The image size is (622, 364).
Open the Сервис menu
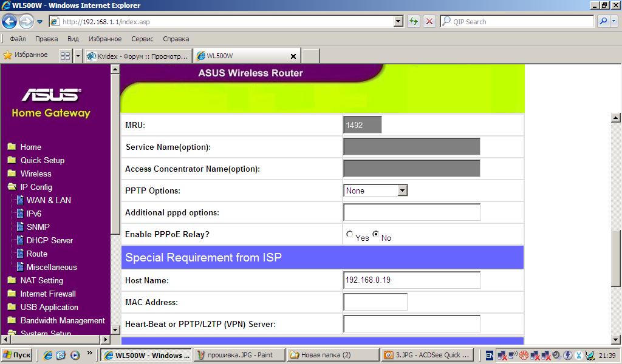point(142,39)
